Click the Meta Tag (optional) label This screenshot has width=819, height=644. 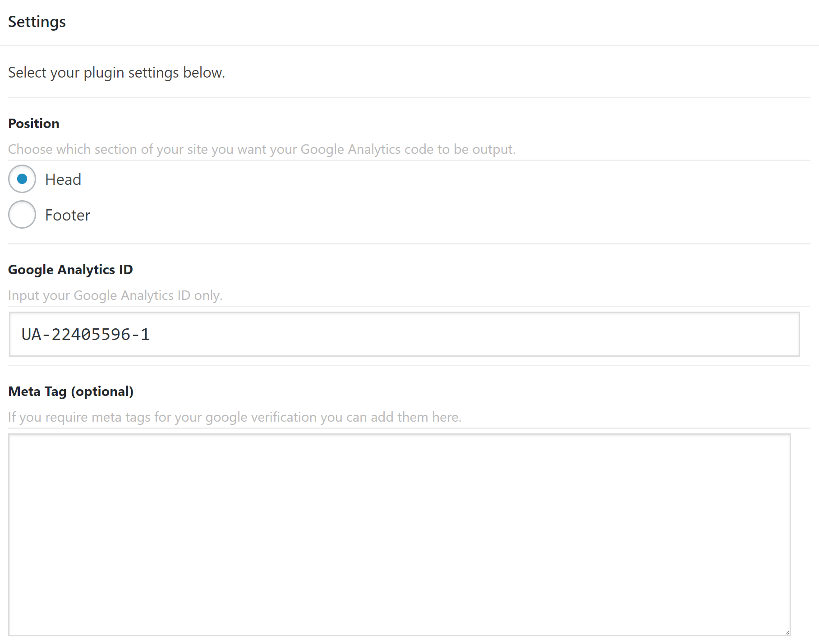[71, 391]
